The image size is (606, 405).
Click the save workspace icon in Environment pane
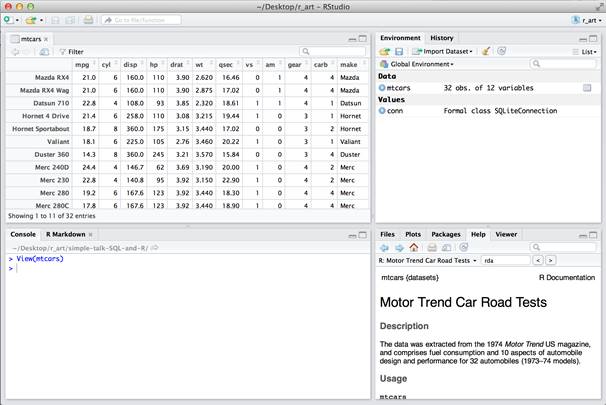tap(398, 51)
